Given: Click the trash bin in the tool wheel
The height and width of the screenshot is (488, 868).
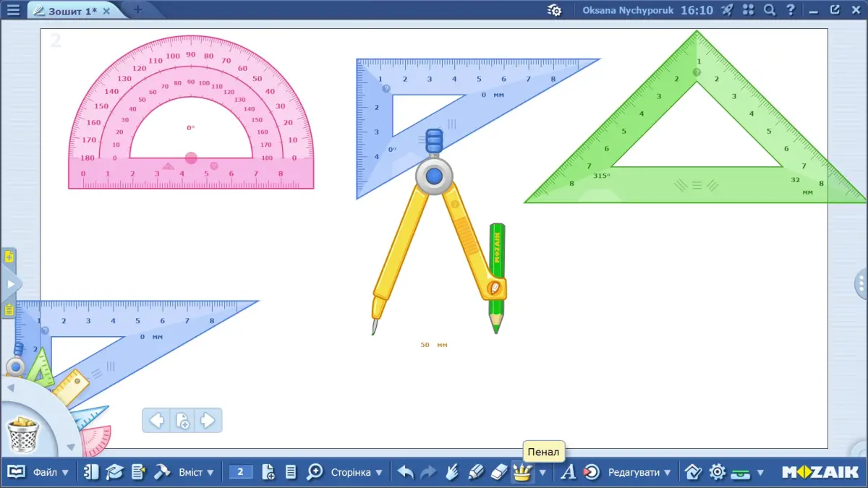Looking at the screenshot, I should (x=23, y=435).
